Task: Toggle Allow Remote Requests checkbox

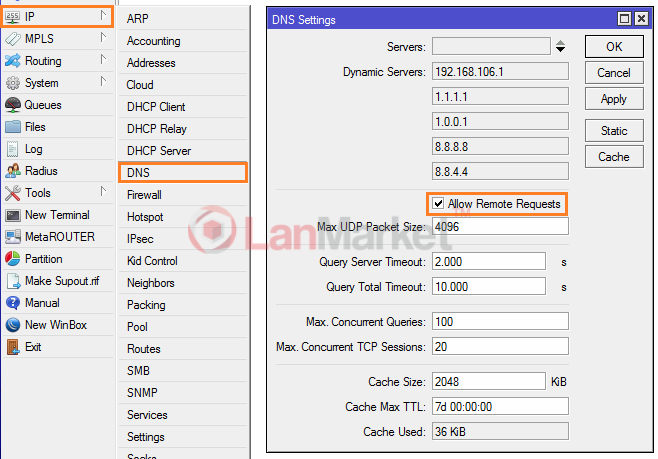Action: tap(438, 203)
